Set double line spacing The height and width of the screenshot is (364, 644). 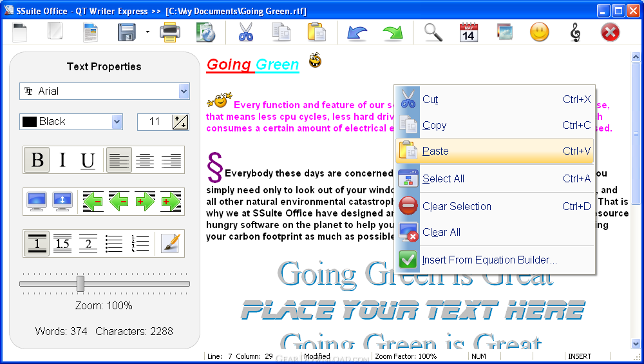tap(88, 244)
